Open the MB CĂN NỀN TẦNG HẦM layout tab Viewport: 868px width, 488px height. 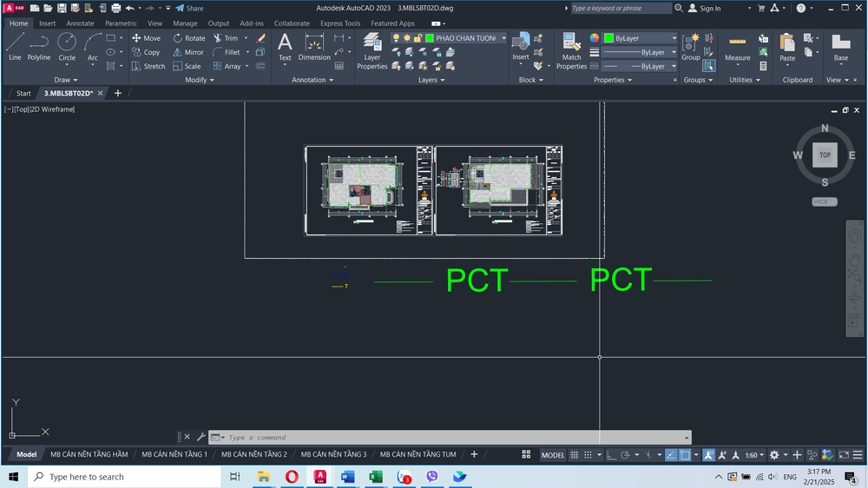coord(89,454)
